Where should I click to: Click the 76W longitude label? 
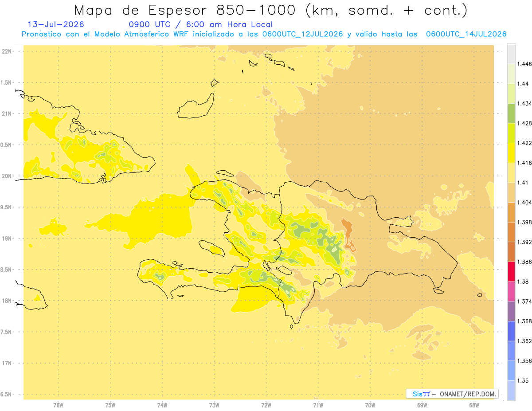click(x=58, y=405)
